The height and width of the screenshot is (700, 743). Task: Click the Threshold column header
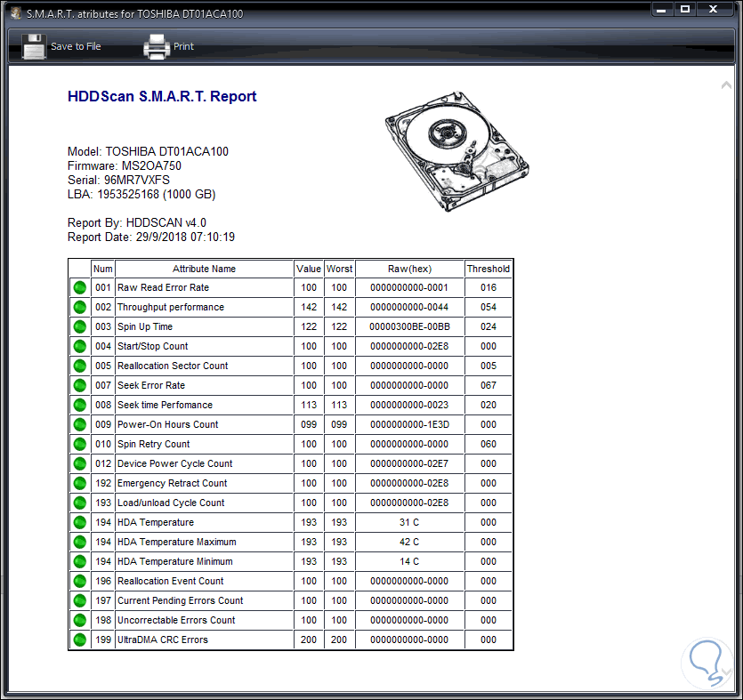[x=489, y=269]
